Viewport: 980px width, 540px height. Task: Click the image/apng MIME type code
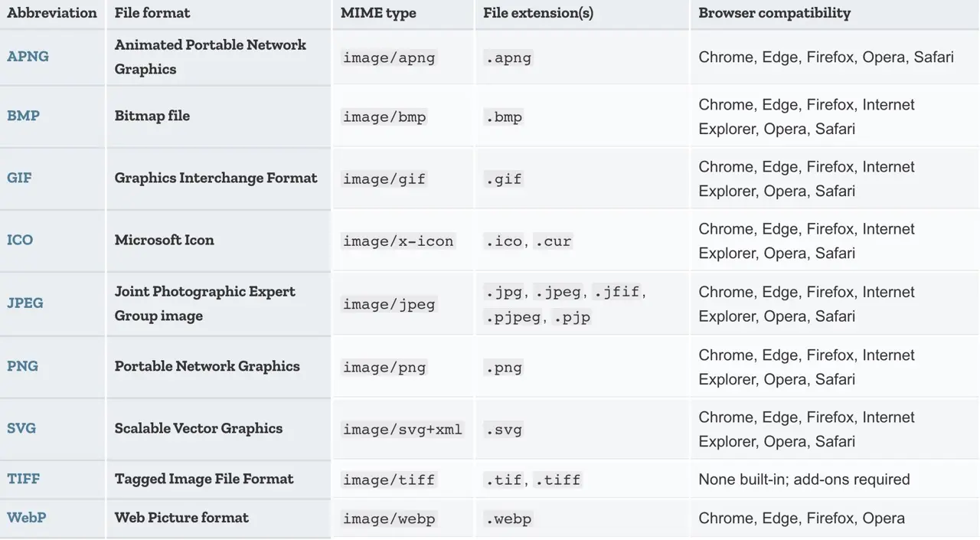389,57
